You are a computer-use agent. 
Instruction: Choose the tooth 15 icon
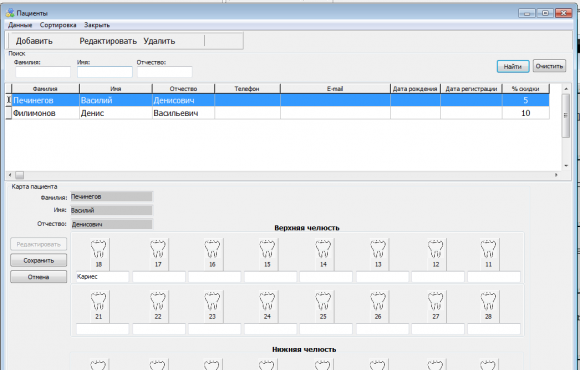point(267,254)
